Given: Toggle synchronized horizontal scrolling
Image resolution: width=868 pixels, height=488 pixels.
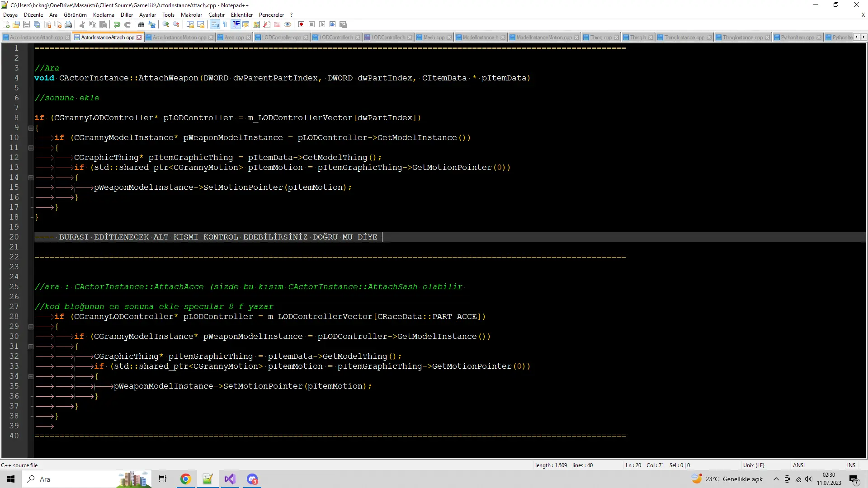Looking at the screenshot, I should [201, 24].
